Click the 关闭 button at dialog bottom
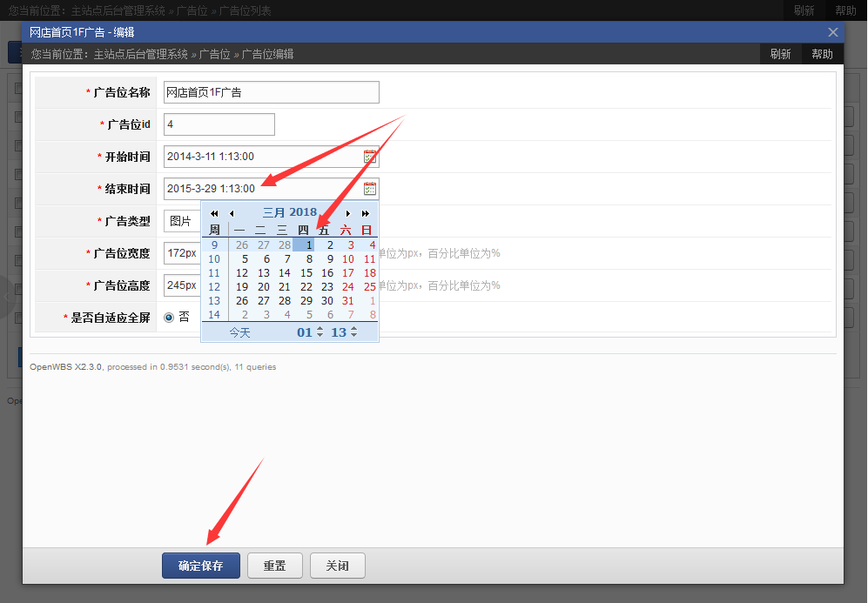The width and height of the screenshot is (868, 603). (337, 566)
